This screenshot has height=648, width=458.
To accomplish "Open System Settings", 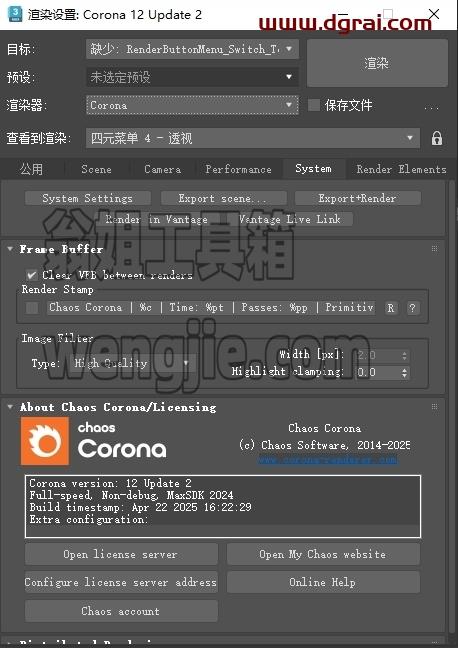I will click(88, 198).
